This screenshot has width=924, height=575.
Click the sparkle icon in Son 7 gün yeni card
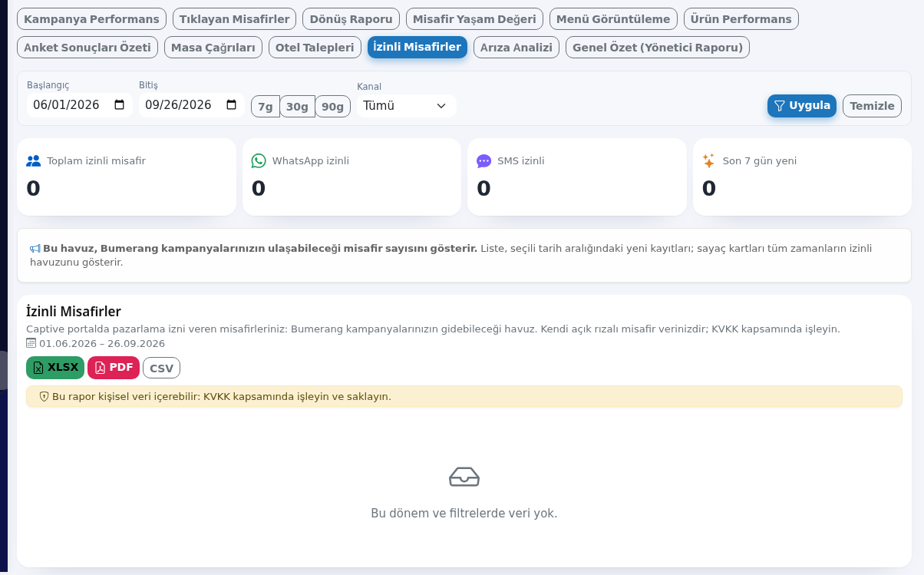tap(709, 160)
